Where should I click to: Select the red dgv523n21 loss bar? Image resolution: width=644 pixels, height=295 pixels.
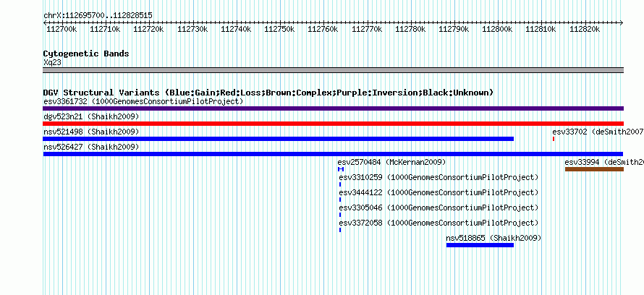click(333, 124)
